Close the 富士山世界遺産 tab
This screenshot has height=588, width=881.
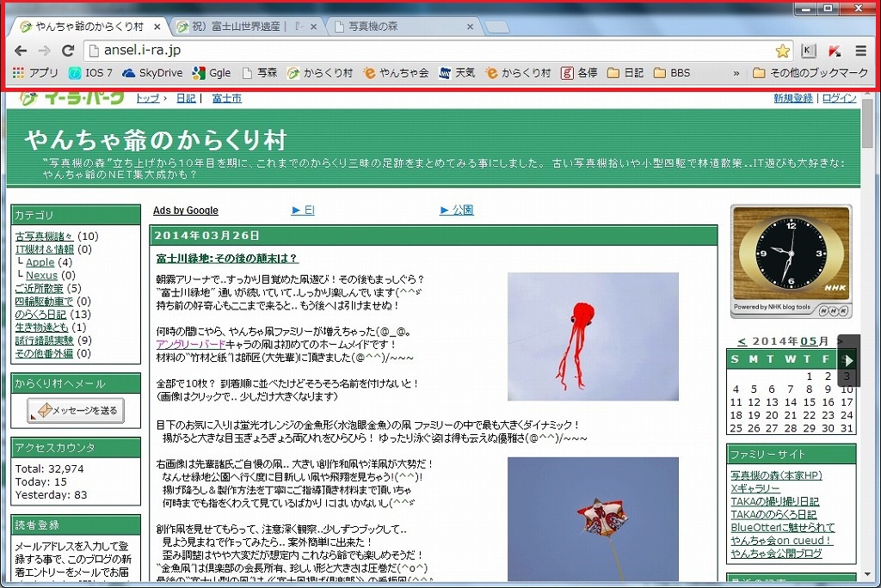tap(313, 27)
